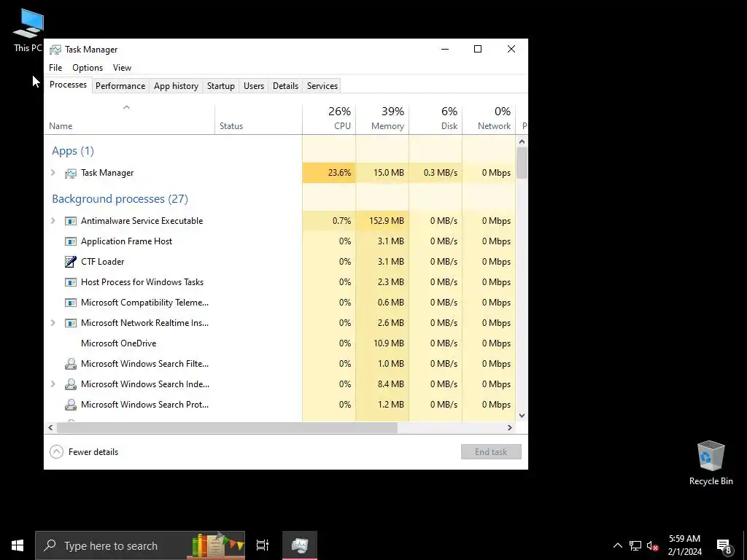Sort by CPU column header
Image resolution: width=747 pixels, height=560 pixels.
[x=329, y=119]
